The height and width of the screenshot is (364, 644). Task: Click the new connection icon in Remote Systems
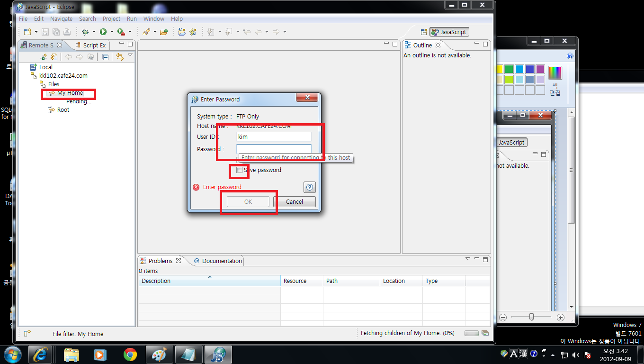coord(44,57)
